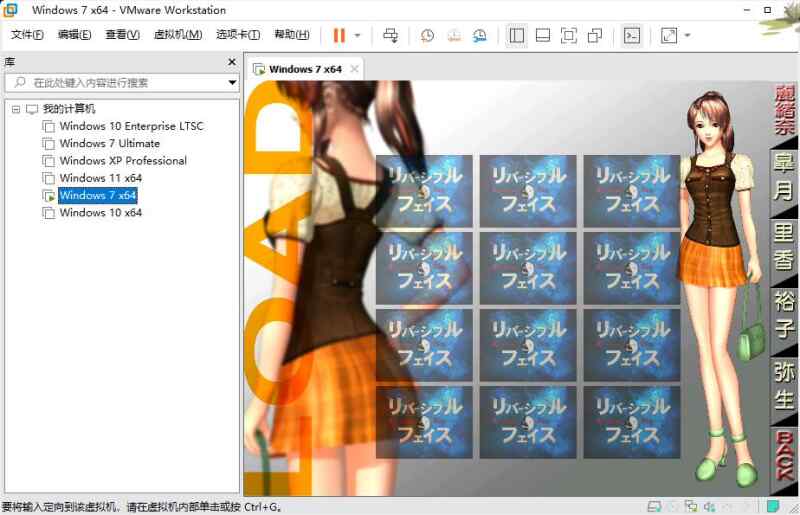Toggle the thumbnail bar view icon
800x515 pixels.
(x=543, y=35)
